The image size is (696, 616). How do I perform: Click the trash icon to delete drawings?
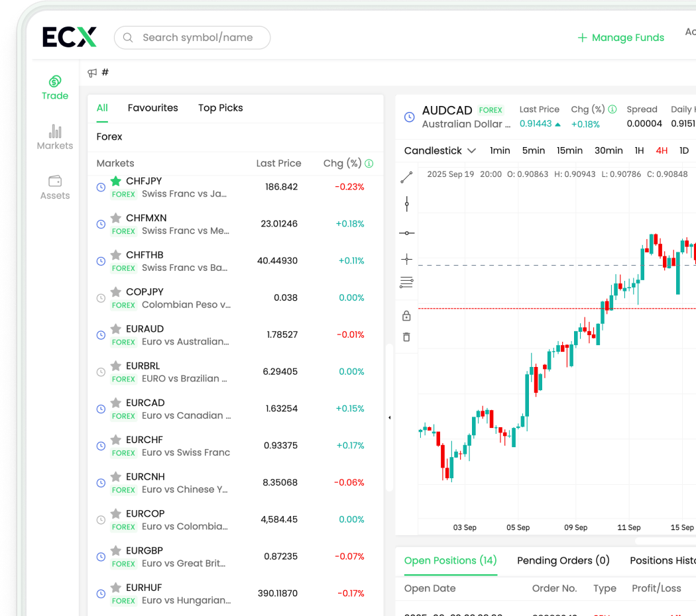pos(406,337)
